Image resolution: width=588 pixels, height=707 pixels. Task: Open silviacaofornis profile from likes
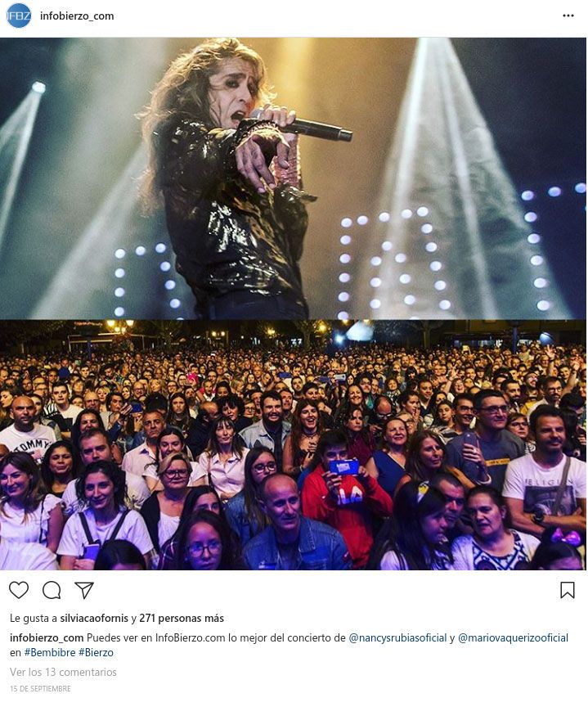tap(94, 618)
